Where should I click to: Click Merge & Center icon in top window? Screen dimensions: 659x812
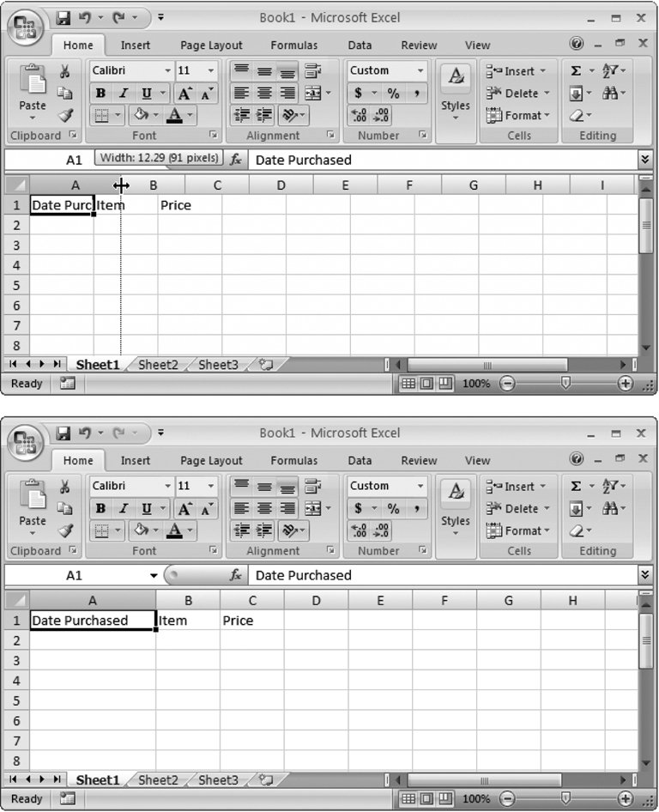pyautogui.click(x=312, y=94)
